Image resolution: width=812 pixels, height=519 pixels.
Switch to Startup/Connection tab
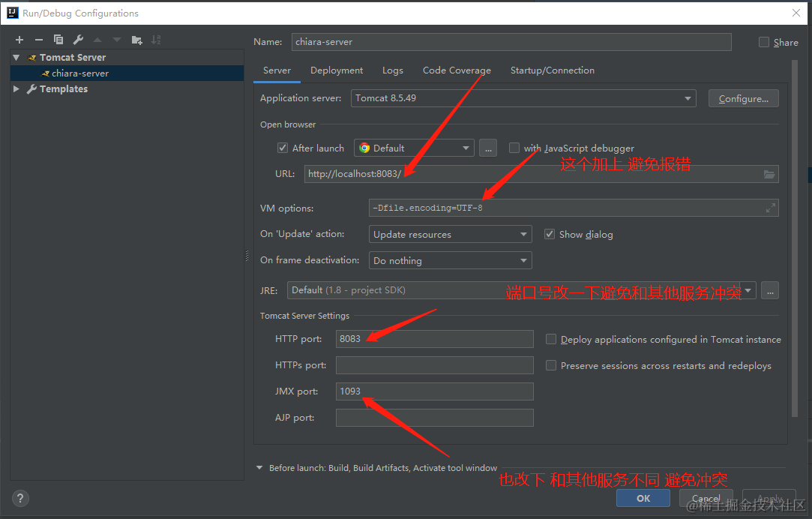(x=552, y=70)
